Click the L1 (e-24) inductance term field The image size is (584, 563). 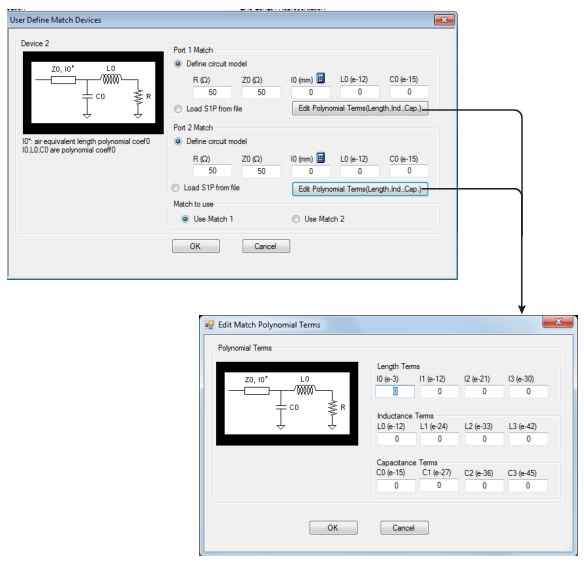click(439, 439)
